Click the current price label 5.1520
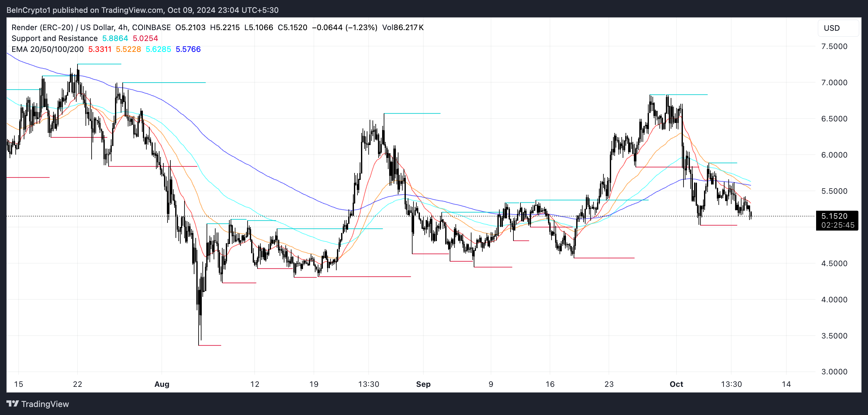Screen dimensions: 868x415 pyautogui.click(x=834, y=216)
